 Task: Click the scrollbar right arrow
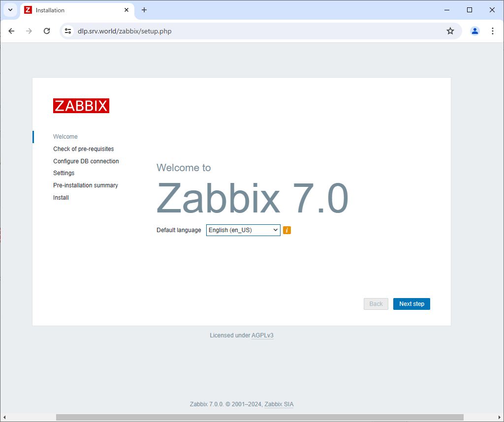tap(500, 417)
